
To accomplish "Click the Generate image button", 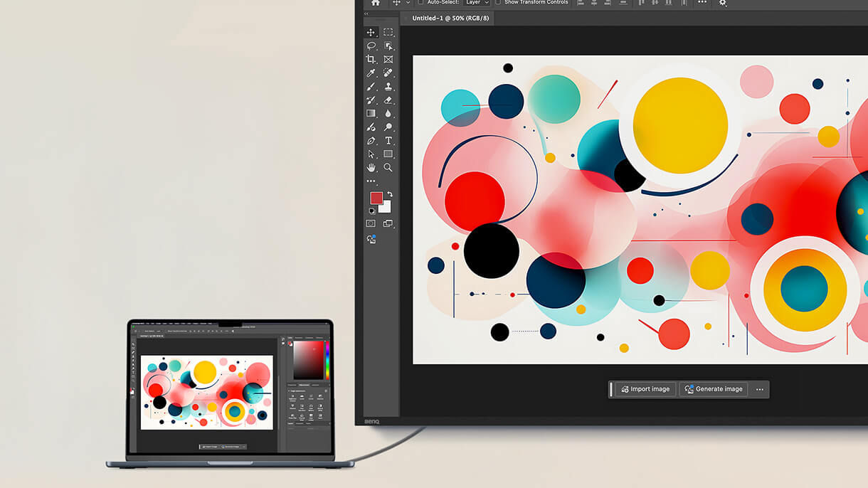I will click(713, 389).
